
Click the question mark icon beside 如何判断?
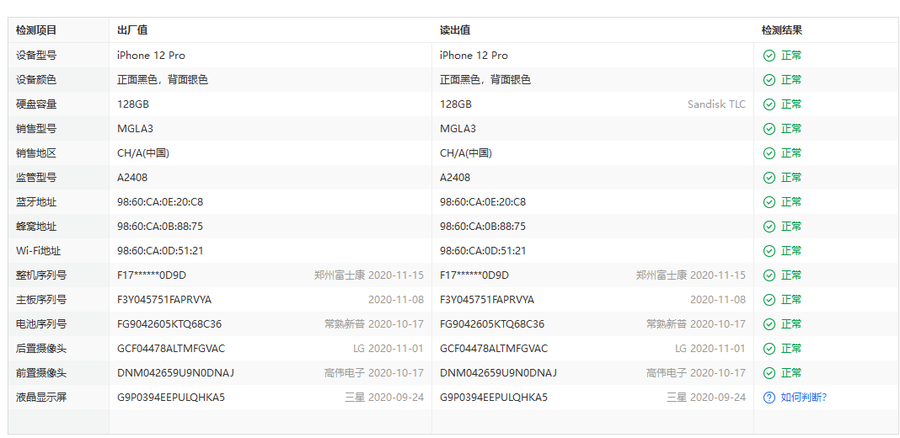[769, 397]
